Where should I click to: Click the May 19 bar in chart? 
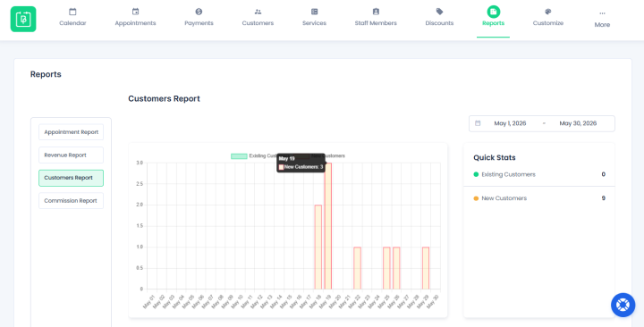point(327,226)
